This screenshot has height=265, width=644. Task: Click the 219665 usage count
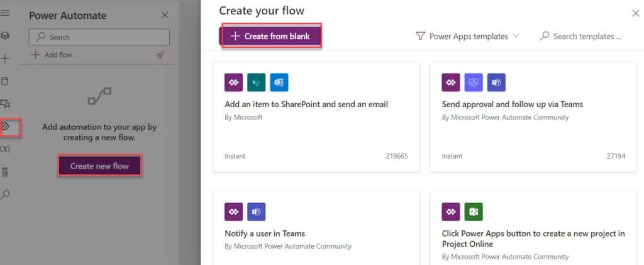click(x=397, y=156)
